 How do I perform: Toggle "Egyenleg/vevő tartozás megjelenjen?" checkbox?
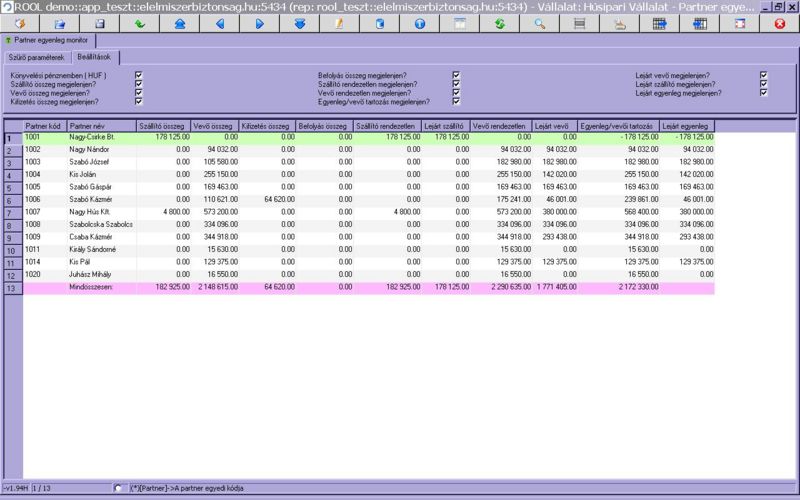click(455, 102)
